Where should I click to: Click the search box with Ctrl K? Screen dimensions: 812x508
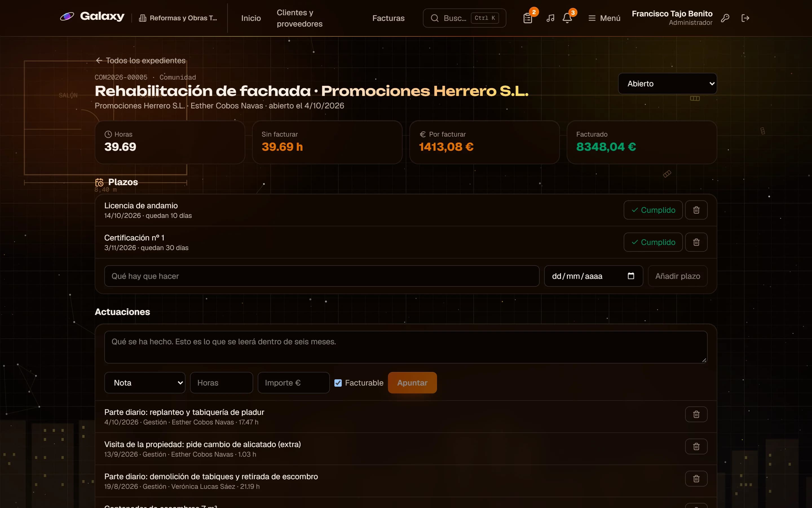coord(464,18)
